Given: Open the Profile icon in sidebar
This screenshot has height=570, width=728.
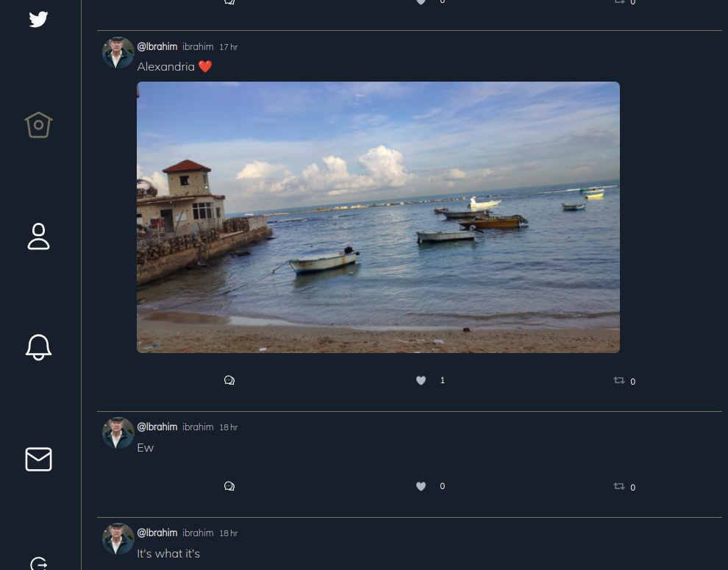Looking at the screenshot, I should [x=38, y=237].
